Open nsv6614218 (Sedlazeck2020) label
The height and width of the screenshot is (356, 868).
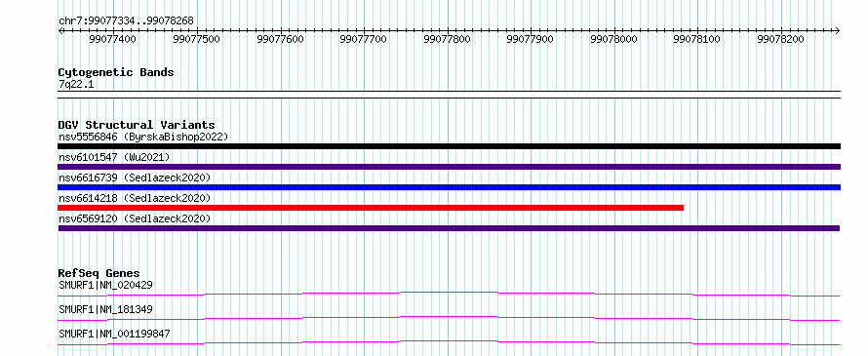tap(135, 198)
